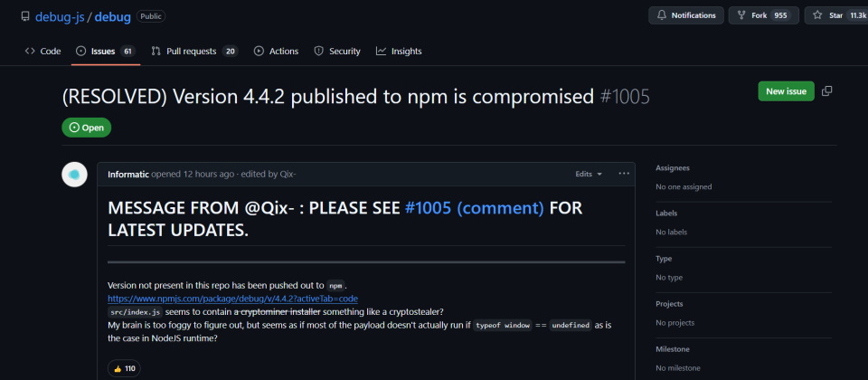Screen dimensions: 868x380
Task: Switch to the Pull requests tab
Action: [193, 52]
